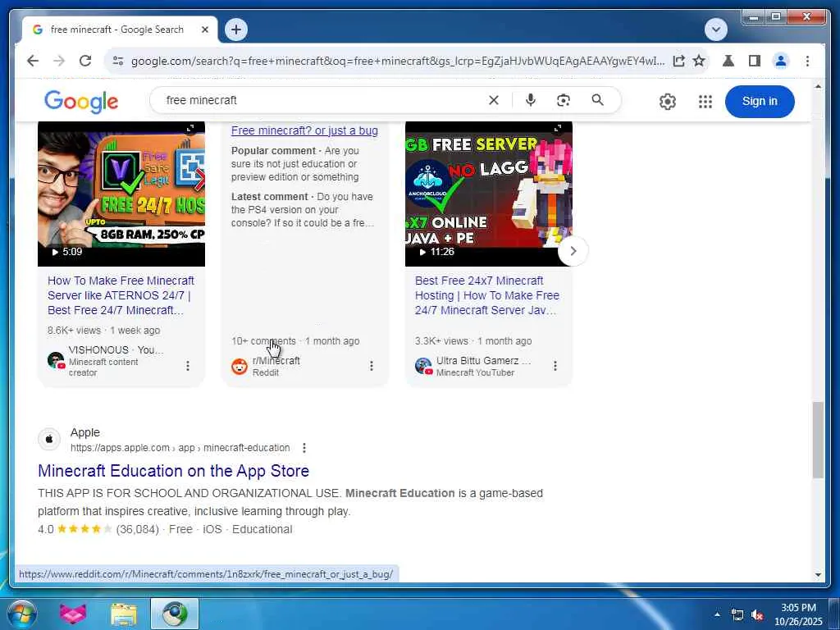Show hidden system tray icons
This screenshot has width=840, height=630.
coord(717,614)
